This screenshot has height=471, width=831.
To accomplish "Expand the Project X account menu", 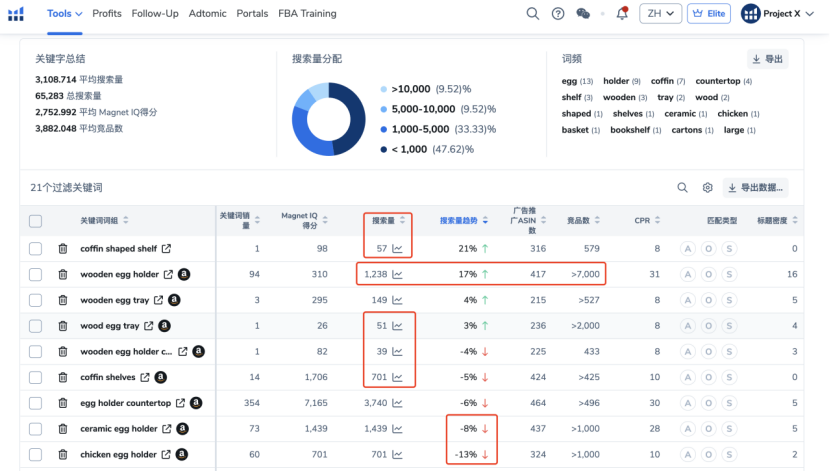I will [x=785, y=14].
